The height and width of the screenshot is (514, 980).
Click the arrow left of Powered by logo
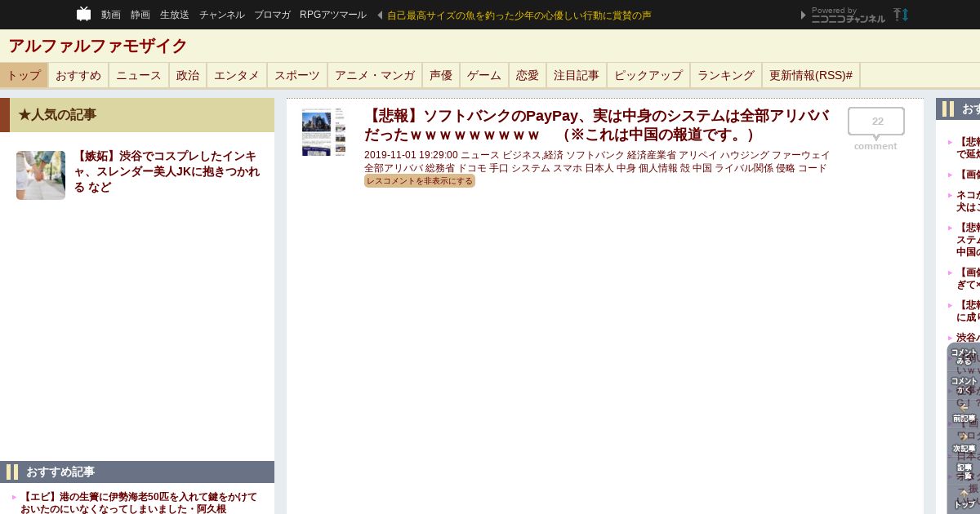pos(804,15)
